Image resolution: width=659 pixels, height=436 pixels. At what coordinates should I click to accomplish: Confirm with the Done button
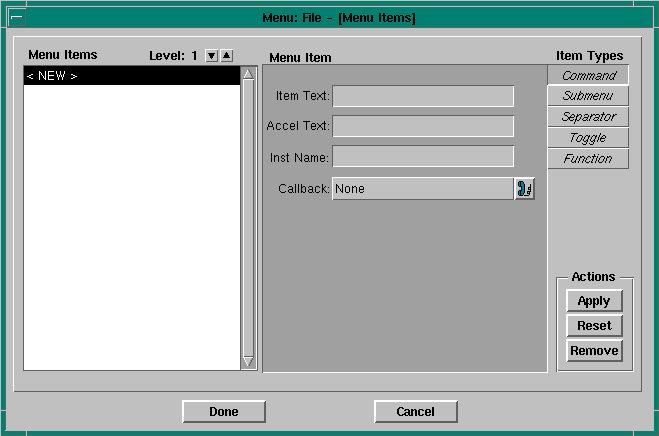tap(224, 411)
